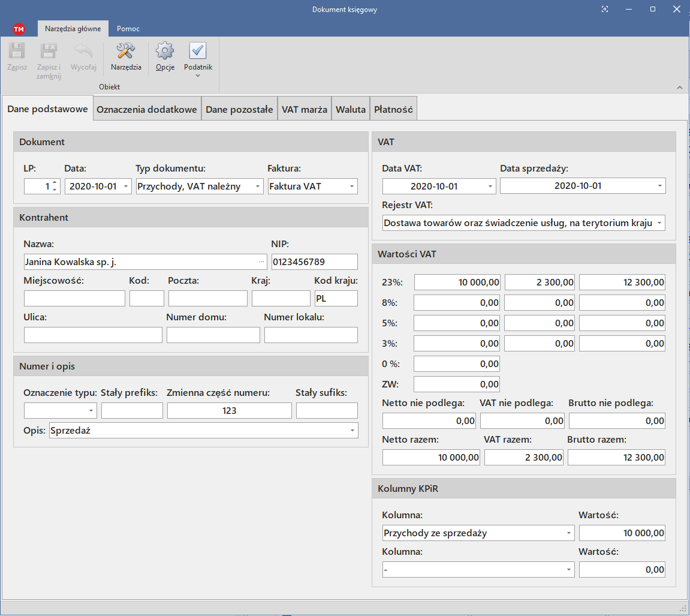Click the ellipsis button in Nazwa field
Screen dimensions: 690x616
261,262
